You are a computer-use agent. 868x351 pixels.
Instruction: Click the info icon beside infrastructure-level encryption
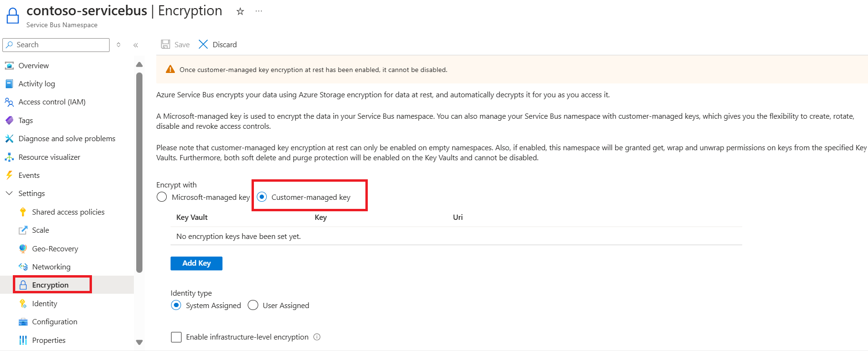[317, 337]
